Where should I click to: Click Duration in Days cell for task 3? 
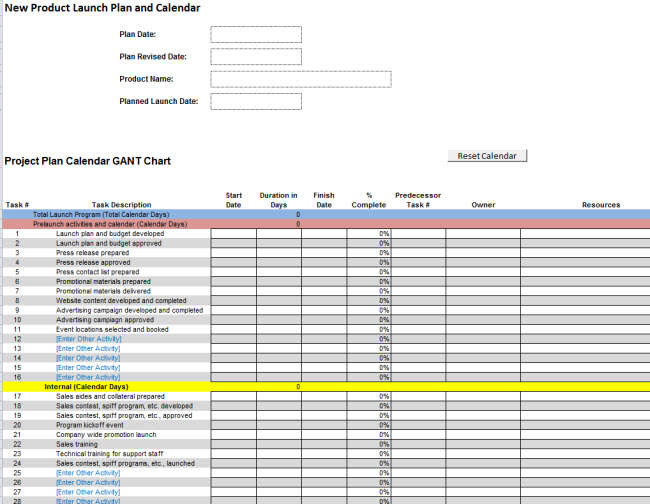[279, 253]
